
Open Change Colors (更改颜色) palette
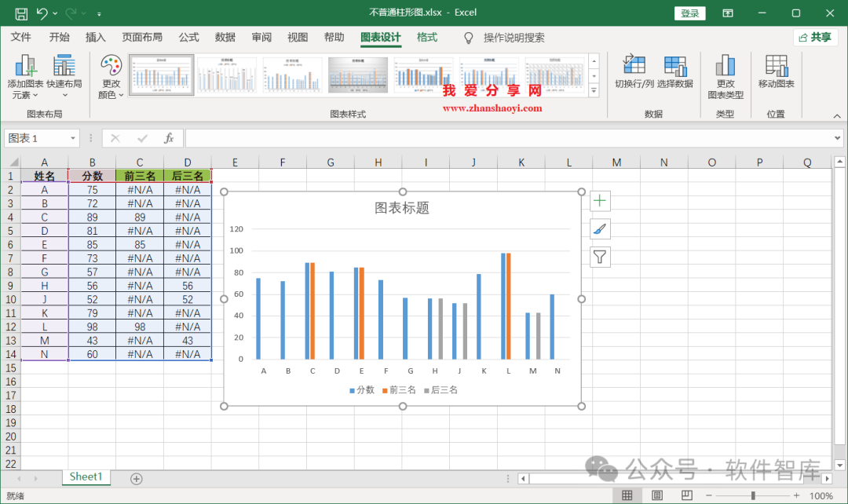[x=111, y=77]
